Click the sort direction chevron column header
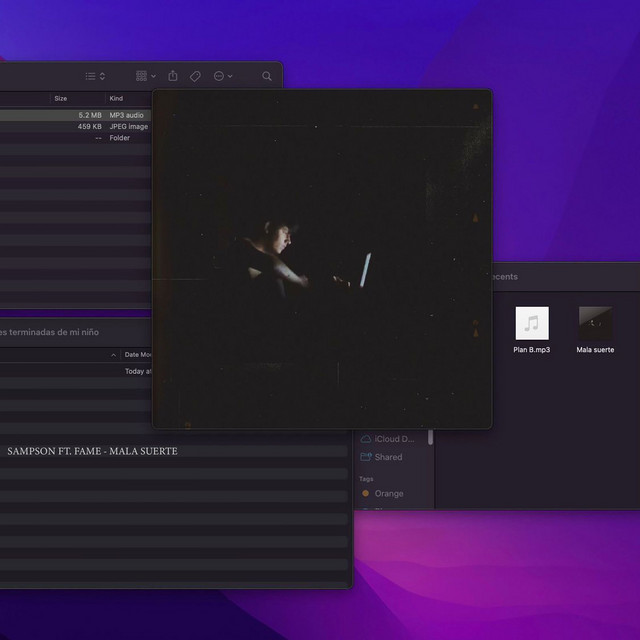Image resolution: width=640 pixels, height=640 pixels. pos(113,355)
